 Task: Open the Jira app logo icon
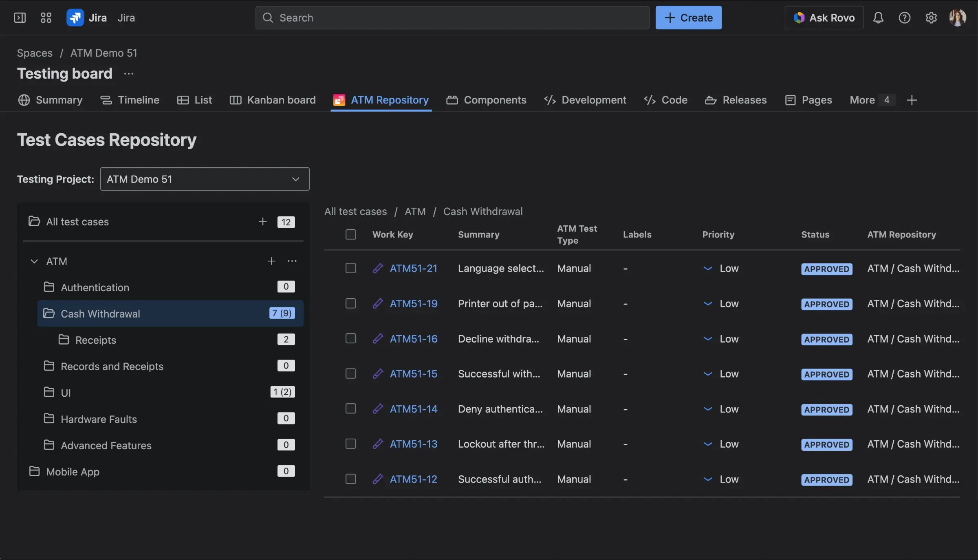point(75,18)
